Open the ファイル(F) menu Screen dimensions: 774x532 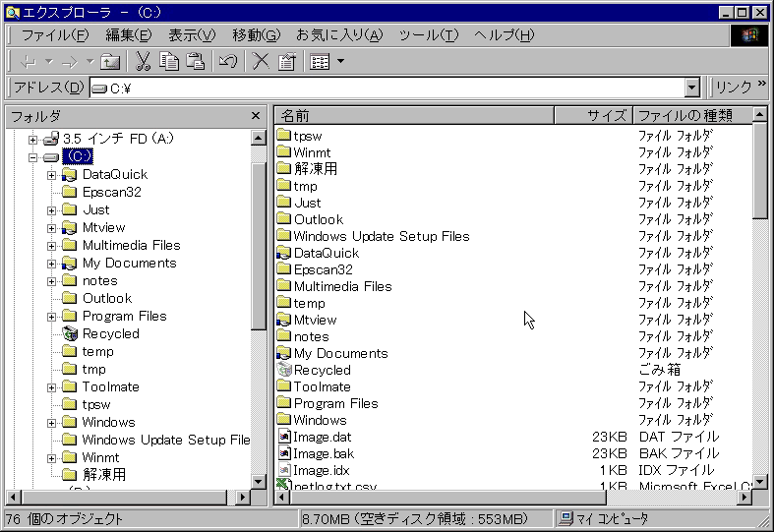click(x=55, y=35)
